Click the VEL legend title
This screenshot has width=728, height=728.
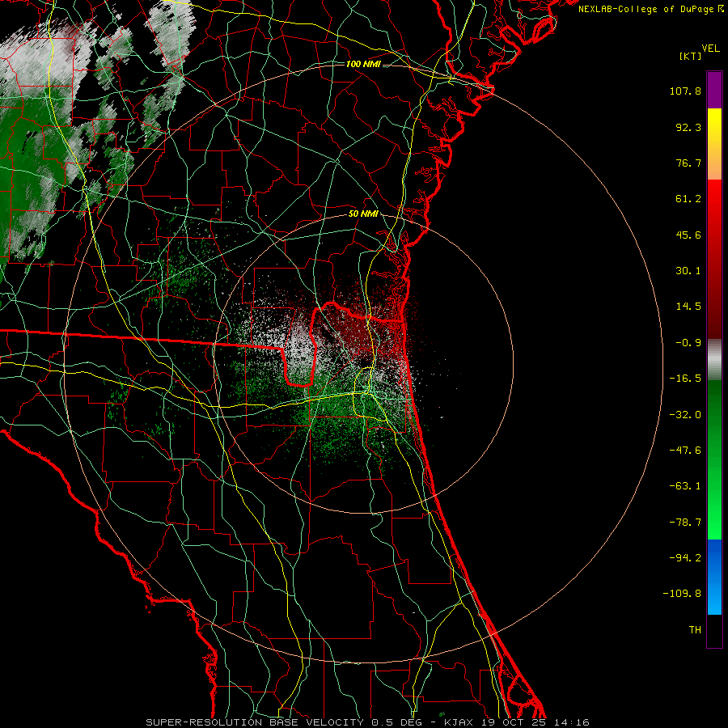(710, 49)
